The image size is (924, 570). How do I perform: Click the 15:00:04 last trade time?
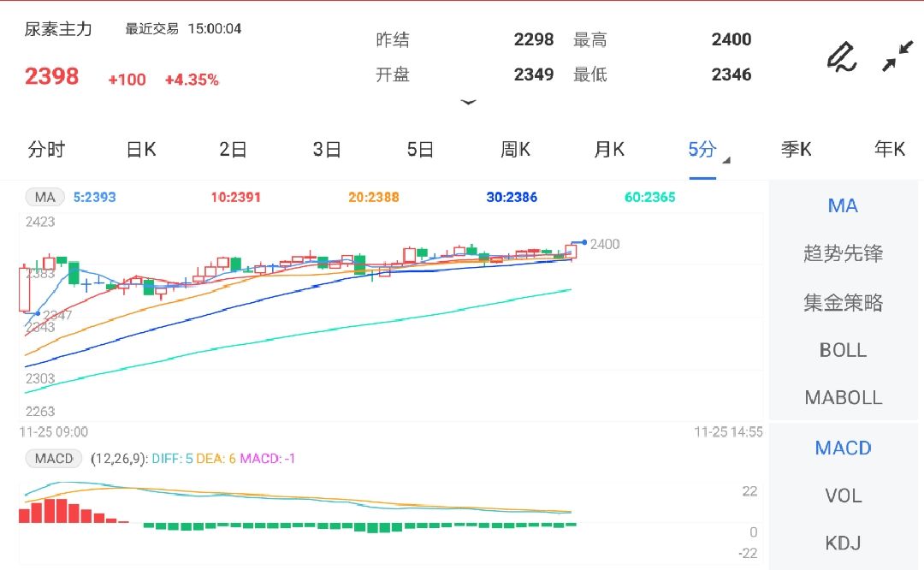point(215,29)
